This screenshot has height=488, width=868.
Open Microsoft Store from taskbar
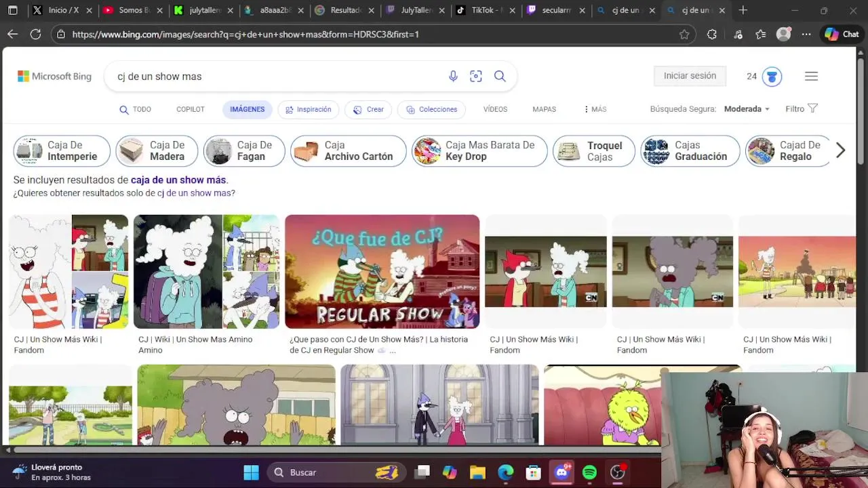click(x=533, y=472)
